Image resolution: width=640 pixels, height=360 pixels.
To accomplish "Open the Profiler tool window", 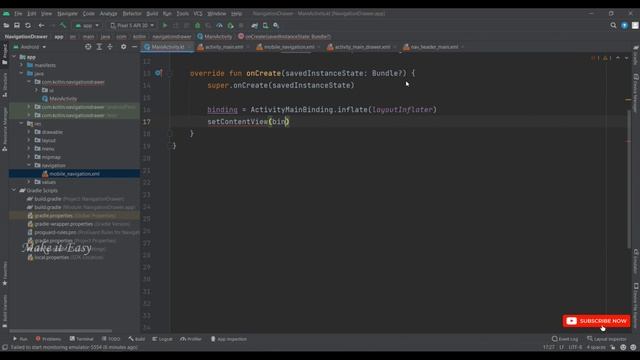I will click(x=191, y=339).
